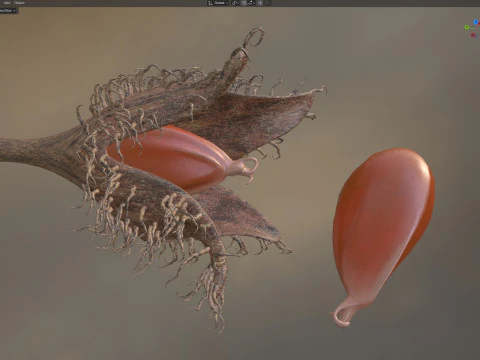The width and height of the screenshot is (480, 360).
Task: Click the blue Z axis gizmo ball
Action: click(x=476, y=22)
